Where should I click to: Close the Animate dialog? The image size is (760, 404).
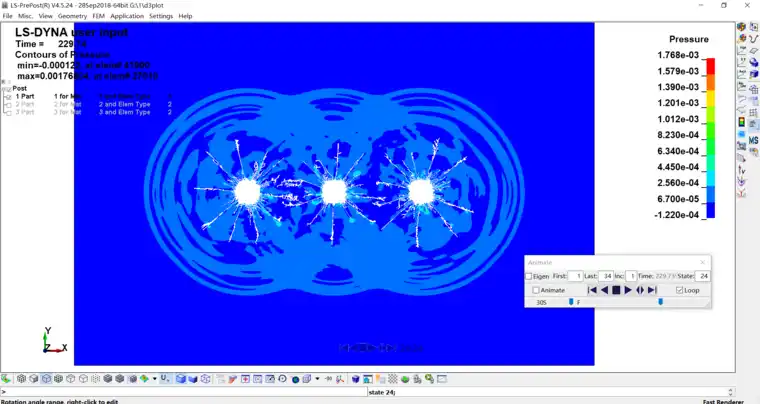(x=703, y=262)
